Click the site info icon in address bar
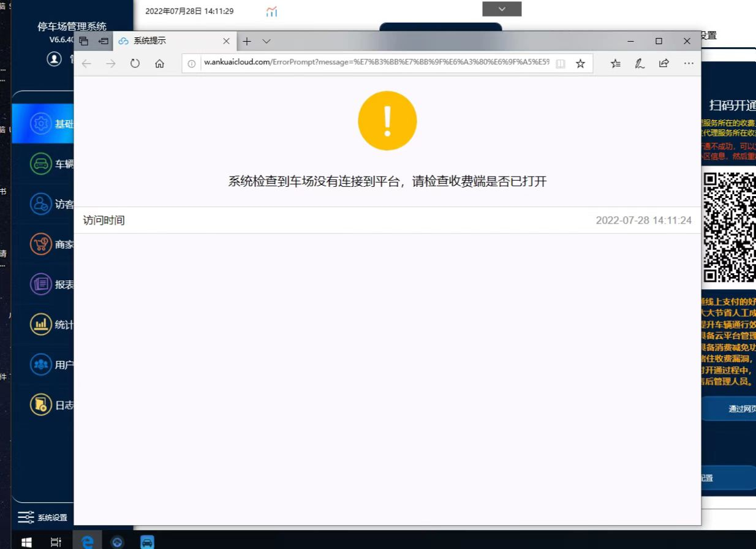Image resolution: width=756 pixels, height=549 pixels. pos(192,63)
